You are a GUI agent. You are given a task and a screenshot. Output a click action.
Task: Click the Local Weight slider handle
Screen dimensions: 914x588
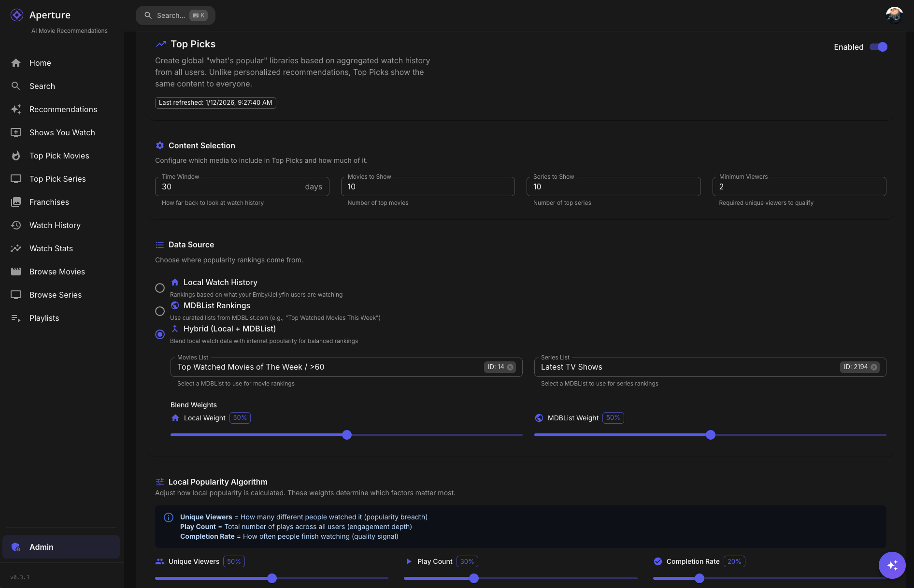pos(347,435)
